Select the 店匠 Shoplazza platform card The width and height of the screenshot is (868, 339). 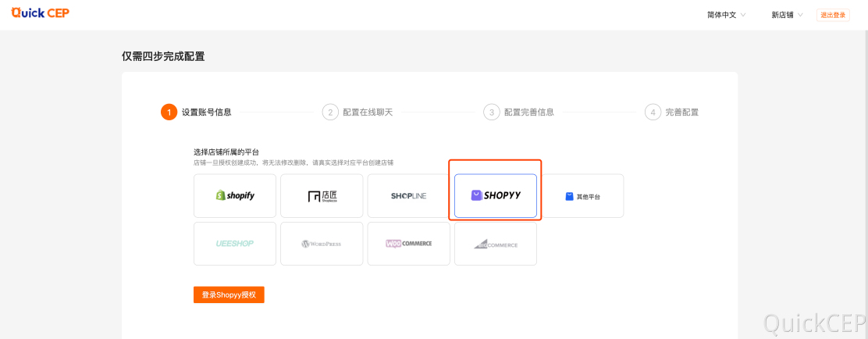click(x=322, y=195)
